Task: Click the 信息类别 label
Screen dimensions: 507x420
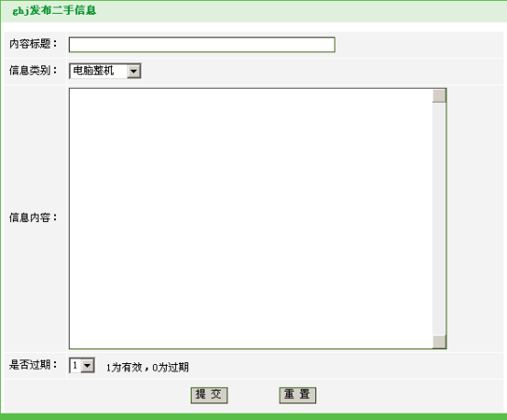Action: click(x=33, y=71)
